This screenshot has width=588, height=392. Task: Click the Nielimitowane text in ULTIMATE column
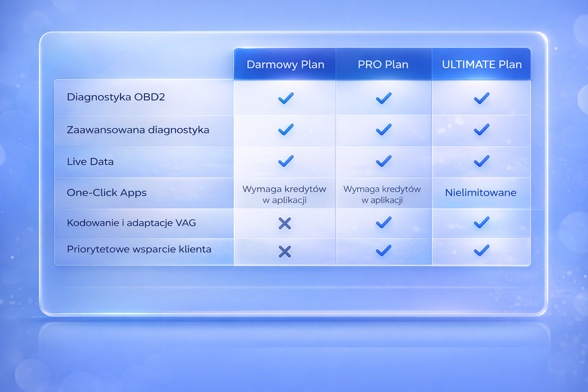click(x=480, y=193)
